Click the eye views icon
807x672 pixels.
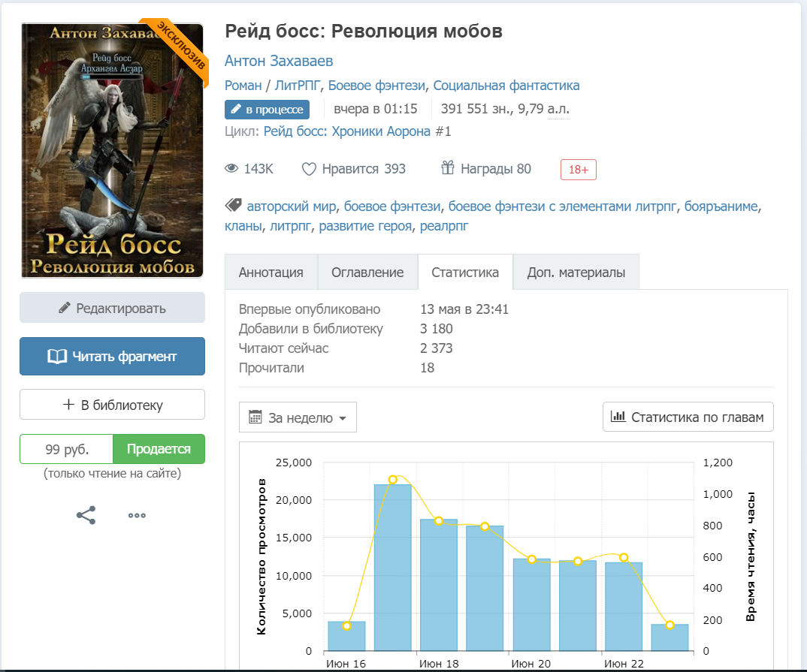click(x=231, y=169)
